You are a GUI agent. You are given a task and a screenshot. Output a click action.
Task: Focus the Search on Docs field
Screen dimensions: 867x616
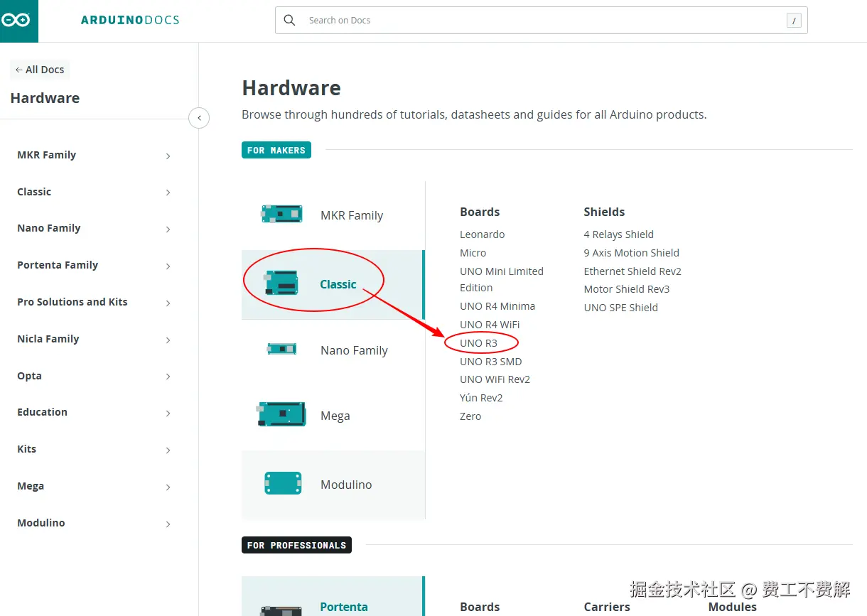point(541,21)
